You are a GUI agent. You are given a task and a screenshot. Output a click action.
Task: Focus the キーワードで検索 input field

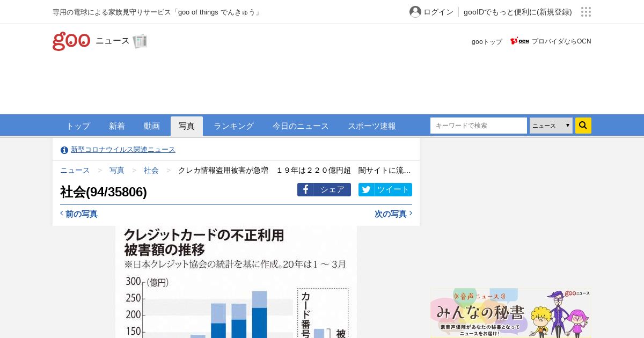point(479,126)
